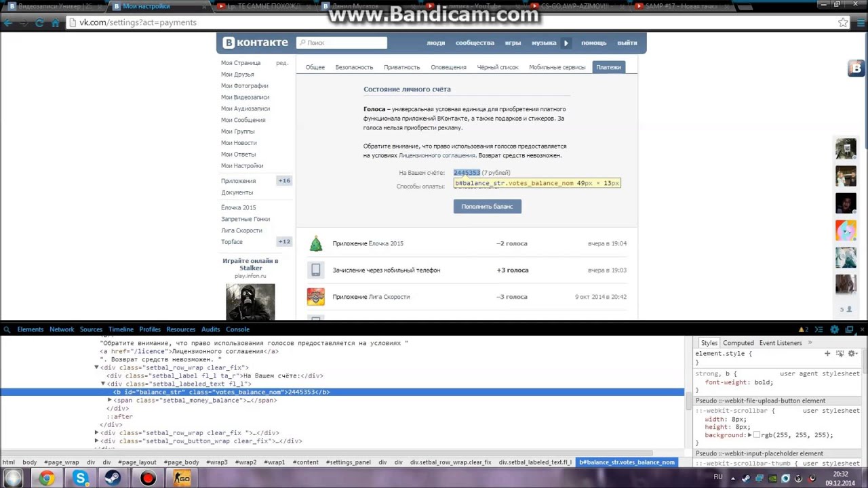Open Counter-Strike GO taskbar icon
The width and height of the screenshot is (868, 488).
(x=182, y=479)
